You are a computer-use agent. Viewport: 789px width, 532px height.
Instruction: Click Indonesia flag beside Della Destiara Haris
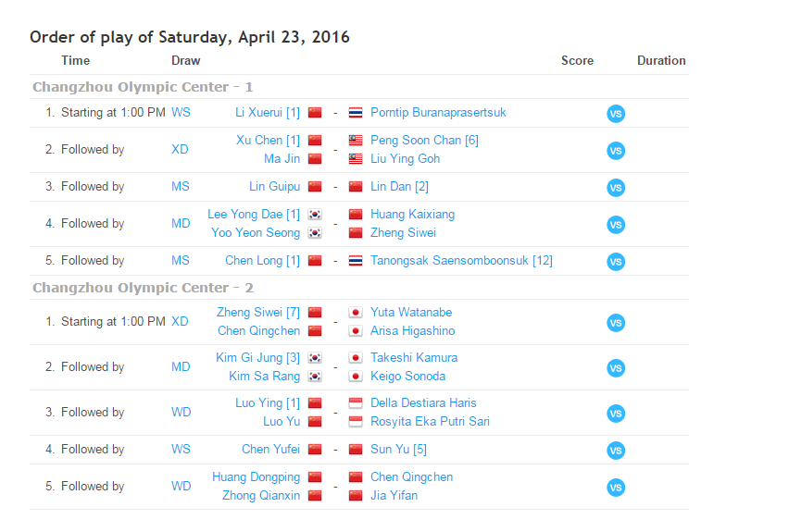356,403
